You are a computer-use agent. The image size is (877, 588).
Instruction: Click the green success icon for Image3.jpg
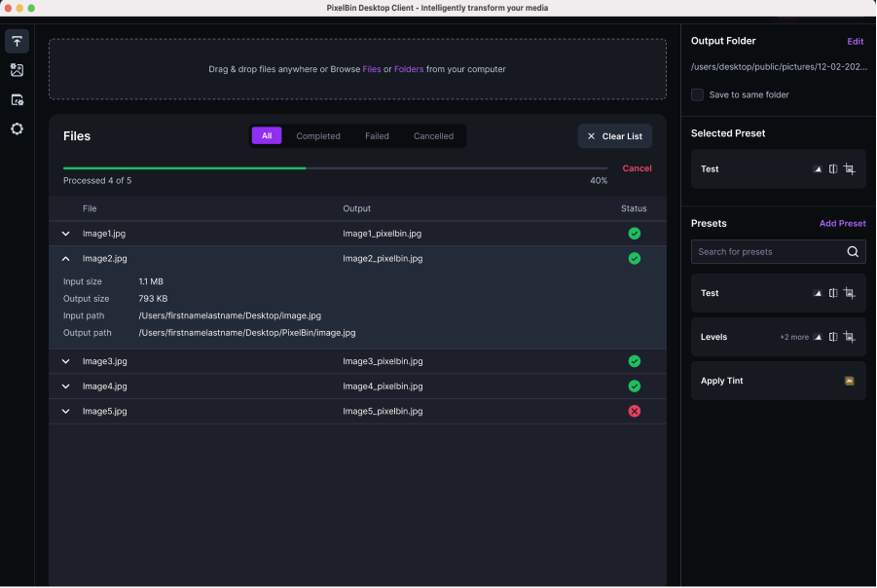pyautogui.click(x=634, y=361)
